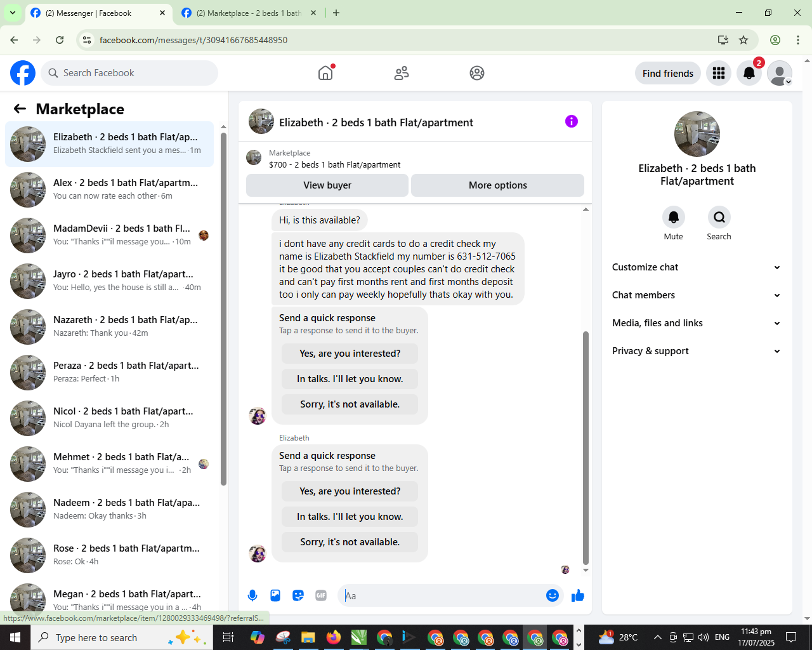Open volume control in system tray
Image resolution: width=812 pixels, height=650 pixels.
tap(704, 637)
